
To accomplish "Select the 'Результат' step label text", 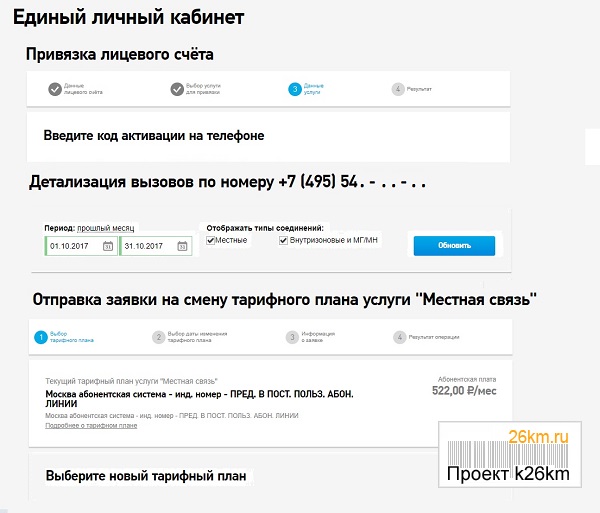I will [419, 89].
